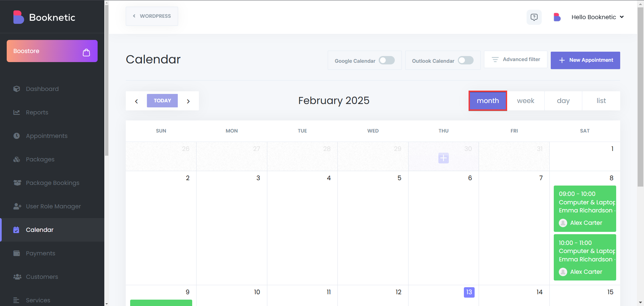Expand the Hello Booknetic user dropdown
Viewport: 644px width, 306px height.
tap(598, 17)
